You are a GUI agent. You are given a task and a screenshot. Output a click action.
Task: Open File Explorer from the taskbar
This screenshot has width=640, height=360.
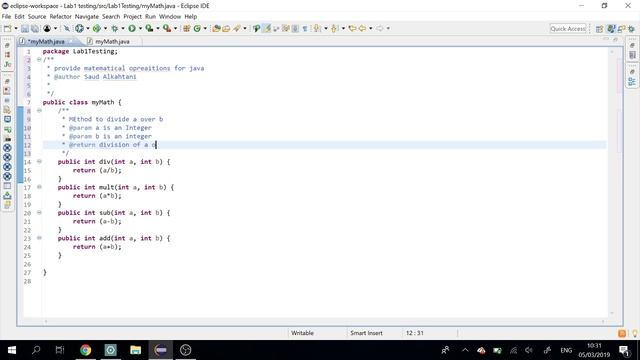(136, 350)
